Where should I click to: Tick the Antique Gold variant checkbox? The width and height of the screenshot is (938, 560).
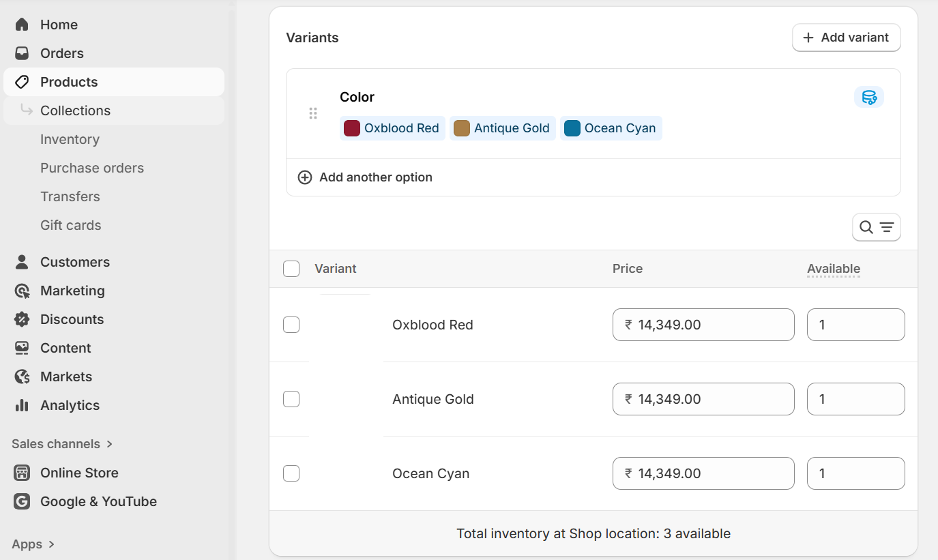[291, 399]
